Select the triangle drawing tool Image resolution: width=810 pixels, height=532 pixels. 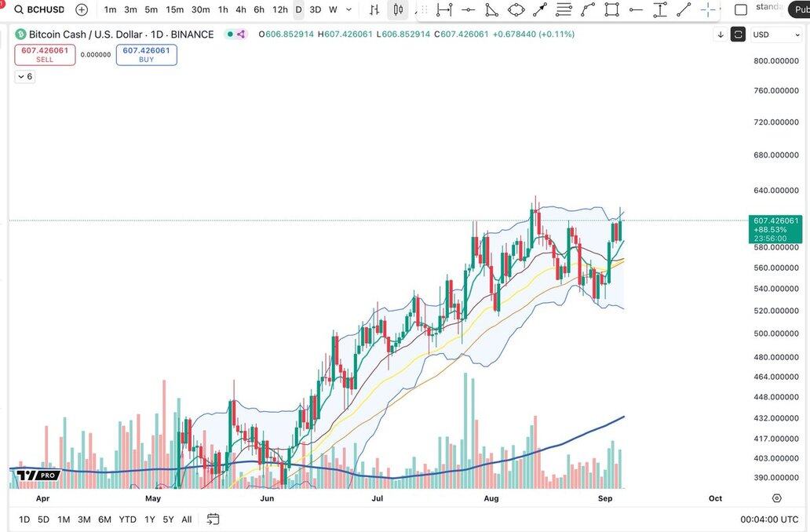[492, 9]
